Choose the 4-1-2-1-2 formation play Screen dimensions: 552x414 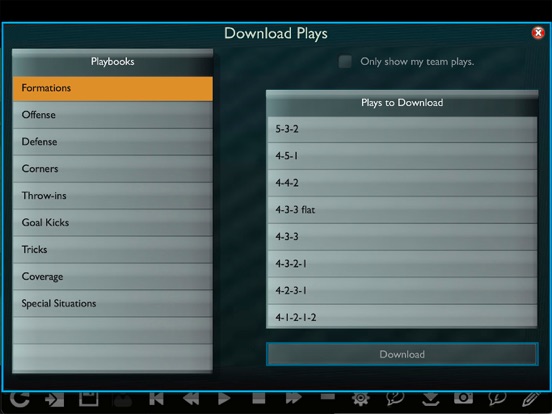coord(402,316)
